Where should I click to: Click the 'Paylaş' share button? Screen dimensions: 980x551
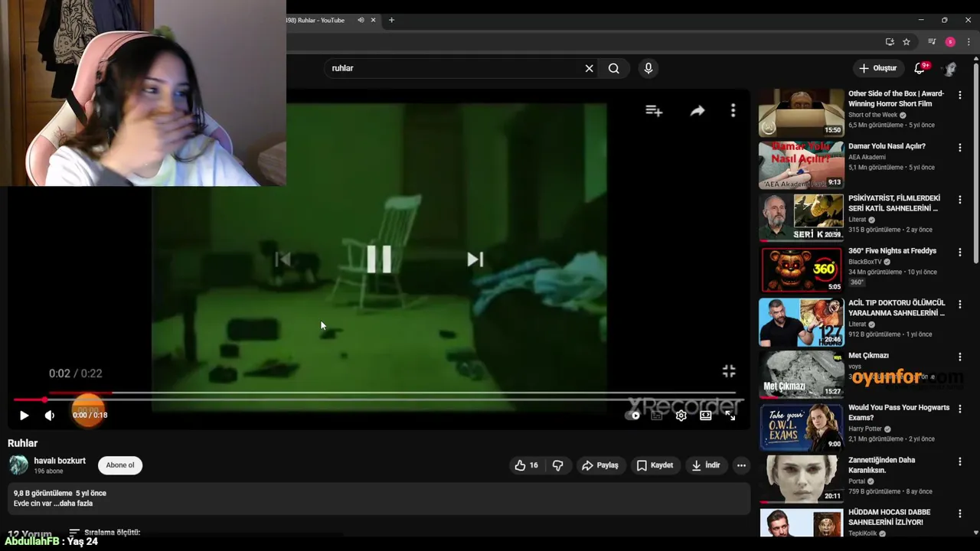(599, 465)
